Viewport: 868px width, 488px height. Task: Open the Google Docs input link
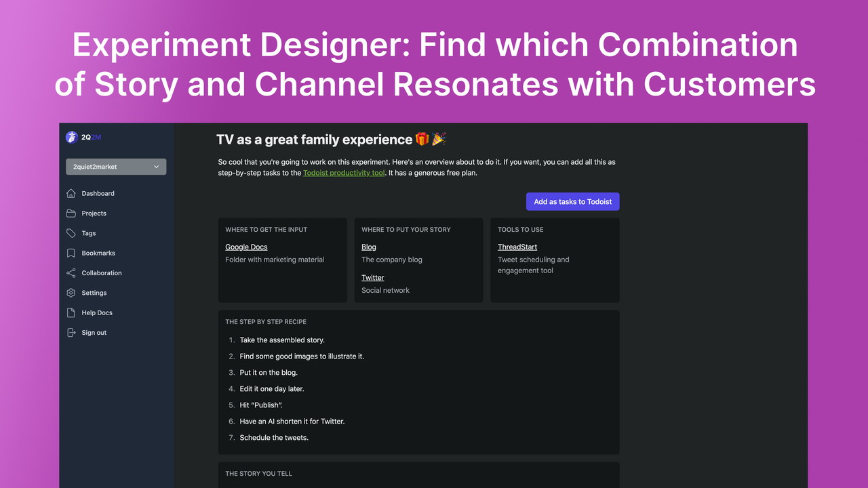click(x=246, y=247)
